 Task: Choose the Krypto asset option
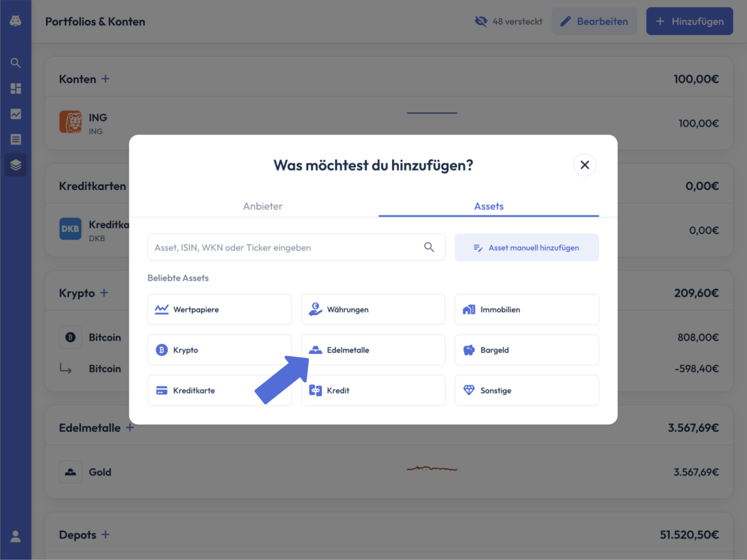(x=219, y=350)
